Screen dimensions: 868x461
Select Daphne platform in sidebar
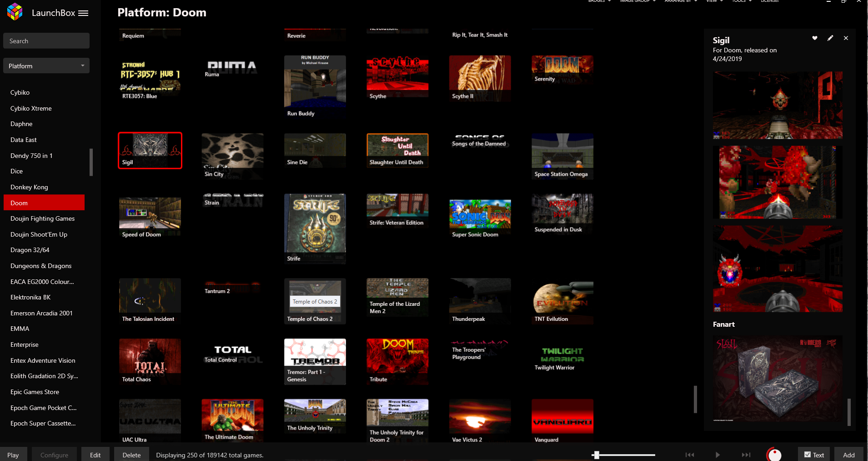(44, 124)
